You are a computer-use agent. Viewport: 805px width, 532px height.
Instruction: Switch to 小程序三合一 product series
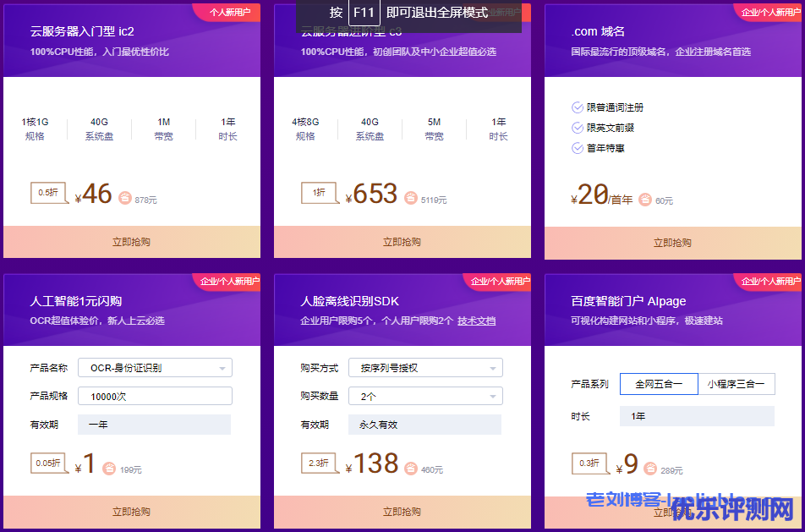tap(736, 384)
